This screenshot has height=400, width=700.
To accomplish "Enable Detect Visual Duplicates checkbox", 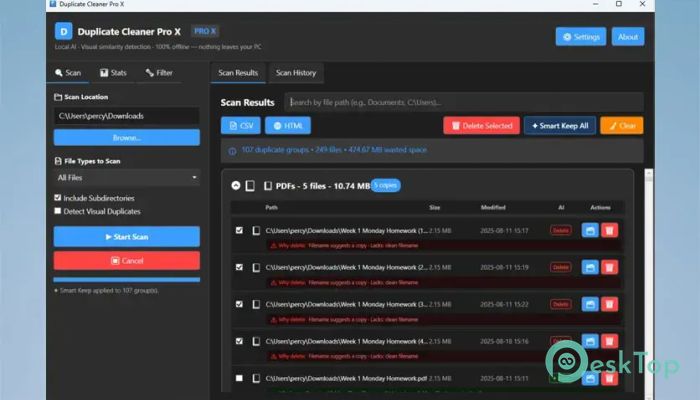I will point(58,211).
